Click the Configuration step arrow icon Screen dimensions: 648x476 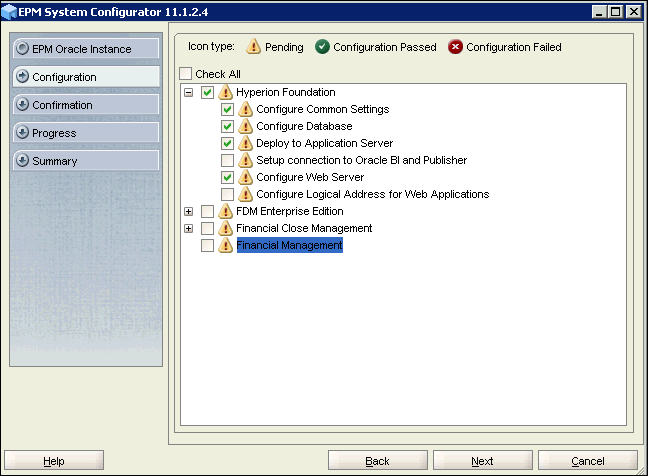(x=22, y=76)
